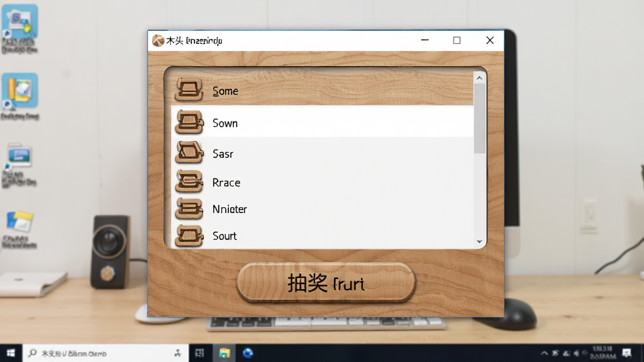Click the grey scrollbar thumb in the list
Viewport: 644px width, 362px height.
tap(479, 118)
